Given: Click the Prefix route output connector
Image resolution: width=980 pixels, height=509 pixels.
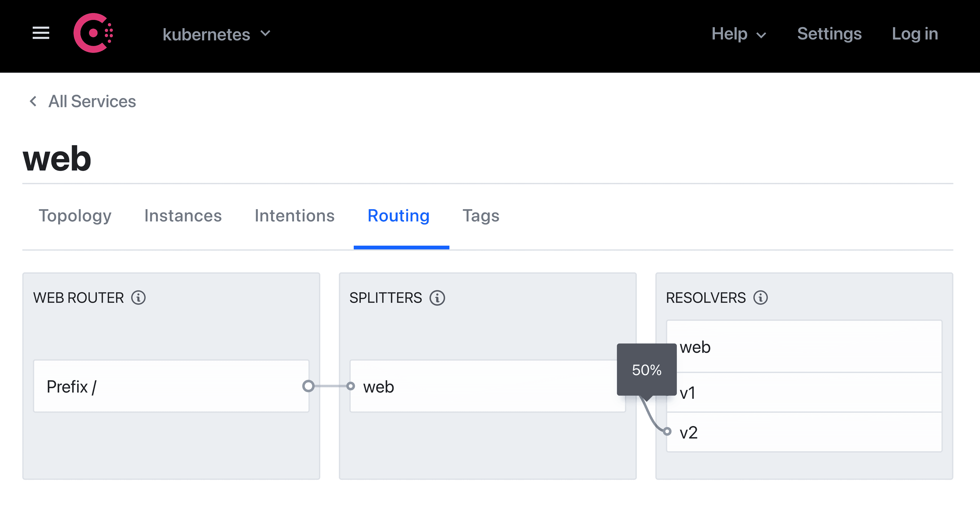Looking at the screenshot, I should (x=308, y=386).
